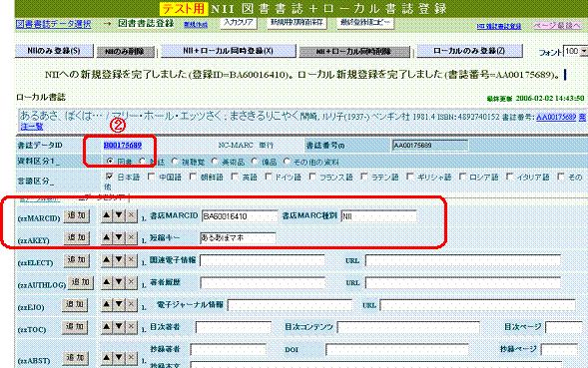Image resolution: width=588 pixels, height=368 pixels.
Task: Click the 著者履歴 input field
Action: 263,282
